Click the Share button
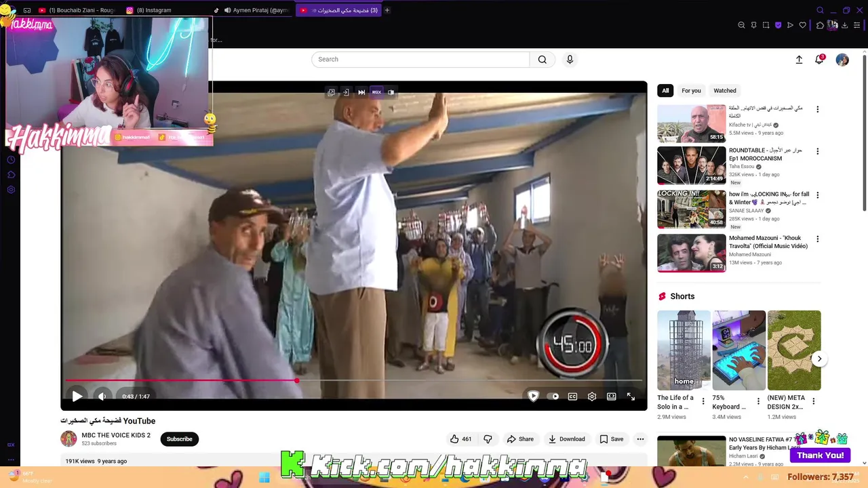The height and width of the screenshot is (488, 868). pyautogui.click(x=520, y=439)
